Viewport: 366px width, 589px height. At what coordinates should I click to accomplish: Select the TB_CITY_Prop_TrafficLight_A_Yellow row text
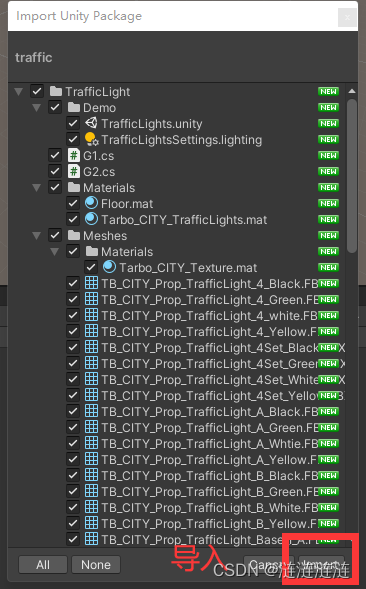click(x=210, y=460)
